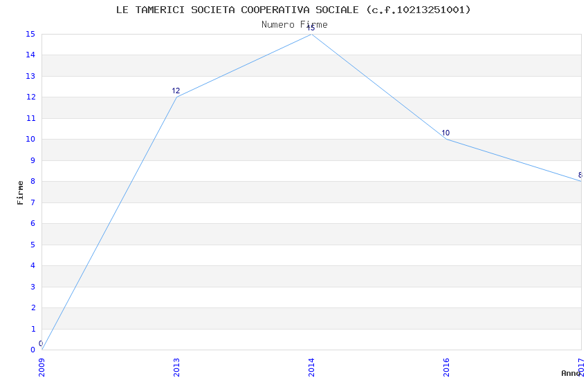The image size is (588, 380).
Task: Click the y-axis tick value 3
Action: tap(33, 287)
